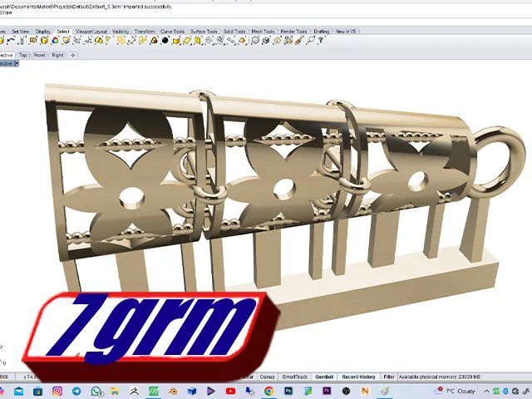
Task: Click the yellow book-shaped toolbar icon
Action: 198,41
